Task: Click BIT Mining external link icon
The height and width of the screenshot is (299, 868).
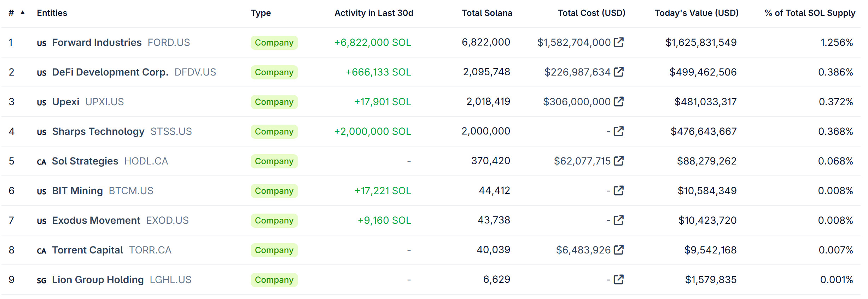Action: (618, 191)
